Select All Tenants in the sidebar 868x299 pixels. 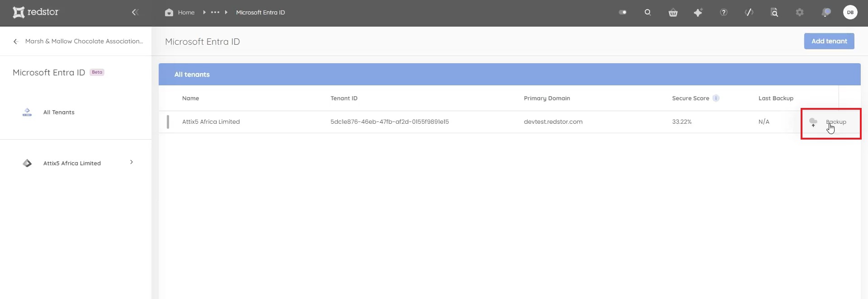[x=59, y=112]
